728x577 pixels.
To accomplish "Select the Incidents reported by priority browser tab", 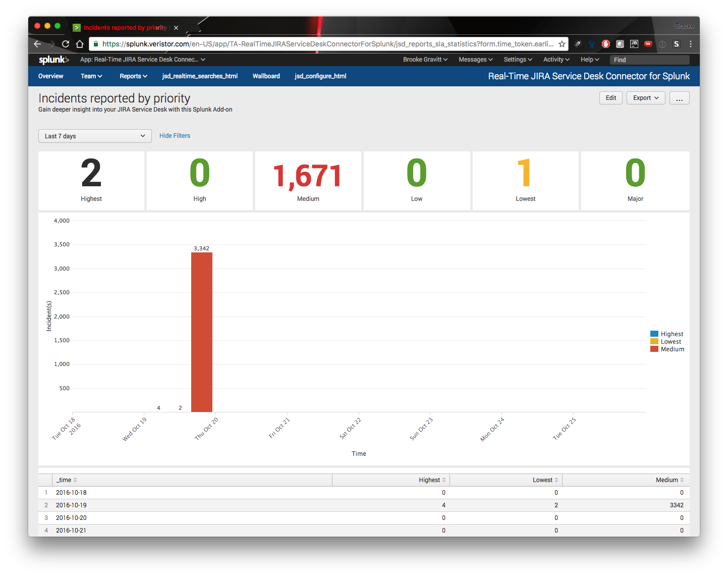I will [125, 28].
